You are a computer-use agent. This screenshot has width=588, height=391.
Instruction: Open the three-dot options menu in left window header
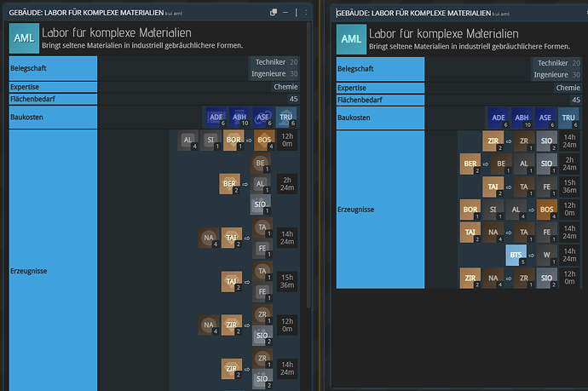(x=306, y=13)
